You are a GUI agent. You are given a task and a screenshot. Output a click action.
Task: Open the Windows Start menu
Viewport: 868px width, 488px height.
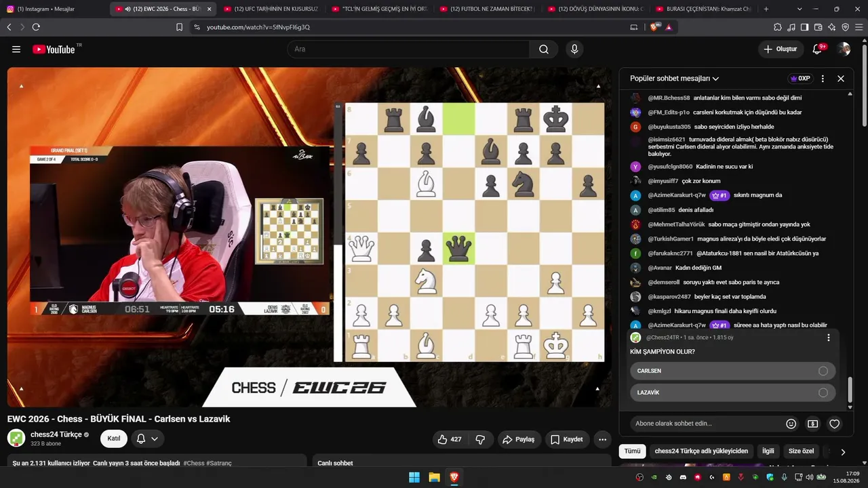pos(414,477)
